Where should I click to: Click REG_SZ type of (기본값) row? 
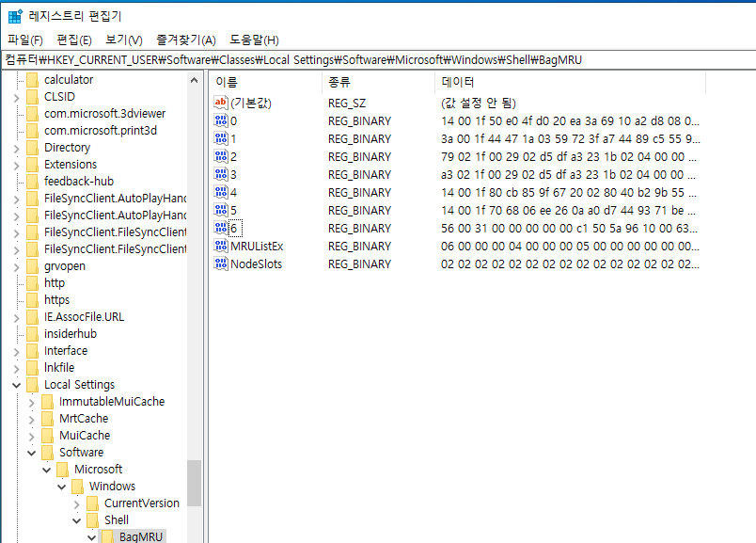pyautogui.click(x=347, y=103)
